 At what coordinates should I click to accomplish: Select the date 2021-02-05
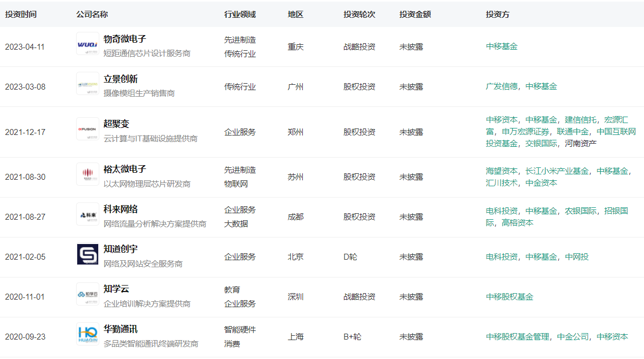point(25,257)
